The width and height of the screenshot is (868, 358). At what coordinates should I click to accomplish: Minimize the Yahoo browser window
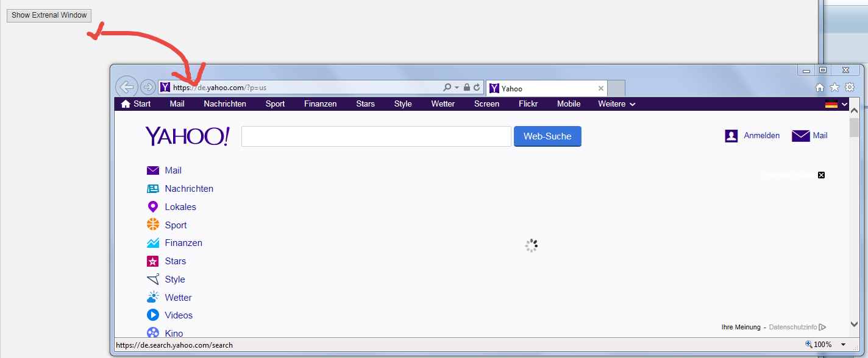pyautogui.click(x=806, y=71)
